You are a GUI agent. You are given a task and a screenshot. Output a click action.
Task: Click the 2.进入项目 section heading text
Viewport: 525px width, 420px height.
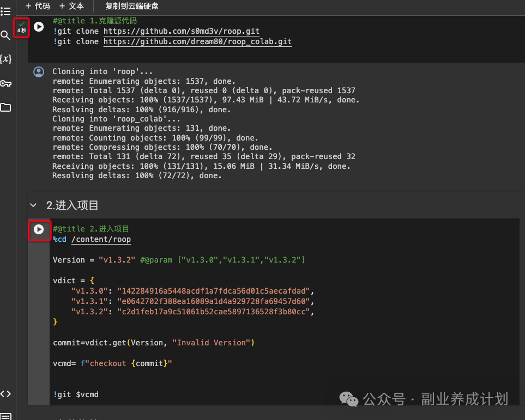[73, 205]
